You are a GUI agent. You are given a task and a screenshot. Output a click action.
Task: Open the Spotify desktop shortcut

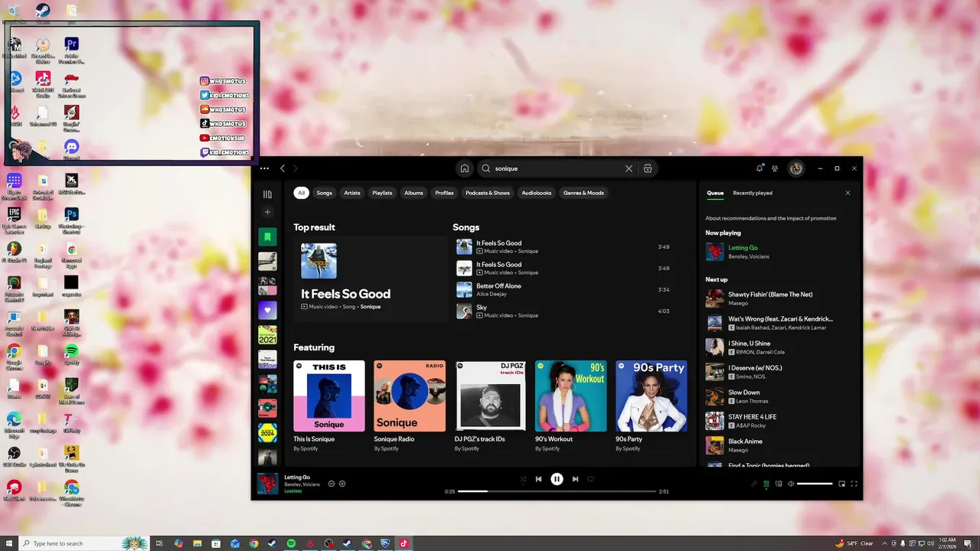[x=71, y=354]
